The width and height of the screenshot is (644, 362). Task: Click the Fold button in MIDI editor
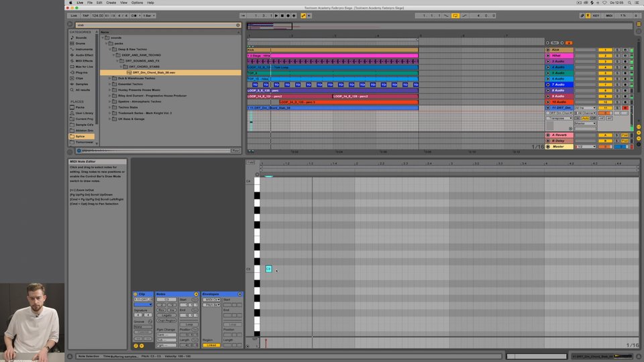coord(250,162)
